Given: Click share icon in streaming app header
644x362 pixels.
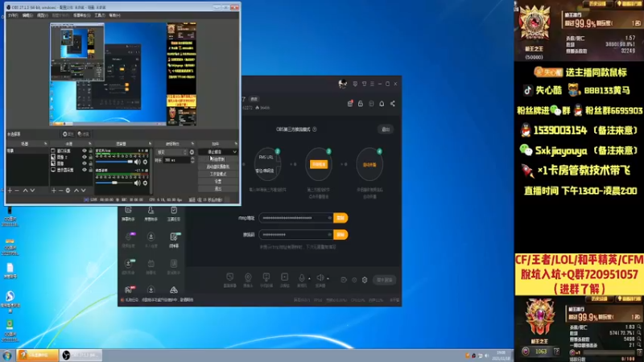Looking at the screenshot, I should (x=393, y=104).
